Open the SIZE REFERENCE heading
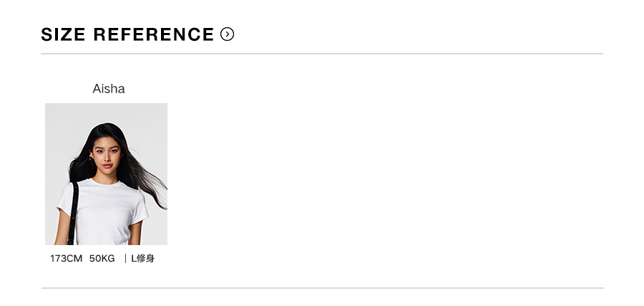Image resolution: width=644 pixels, height=306 pixels. 127,34
